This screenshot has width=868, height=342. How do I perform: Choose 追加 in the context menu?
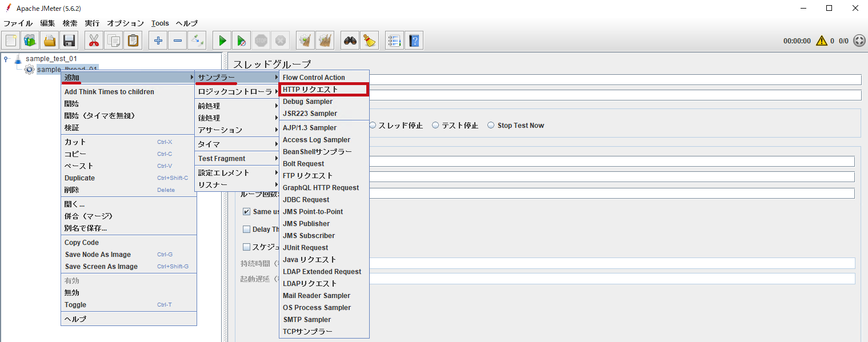click(x=129, y=77)
